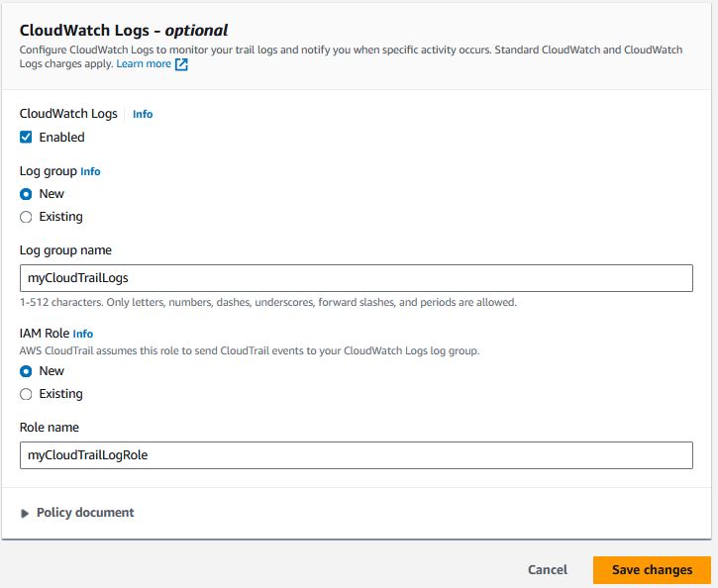The image size is (718, 588).
Task: Click the Policy document heading text
Action: click(85, 513)
